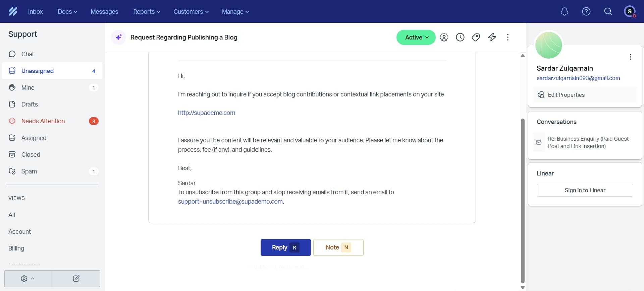Click the conversation vertical scrollbar
This screenshot has width=644, height=291.
[522, 201]
